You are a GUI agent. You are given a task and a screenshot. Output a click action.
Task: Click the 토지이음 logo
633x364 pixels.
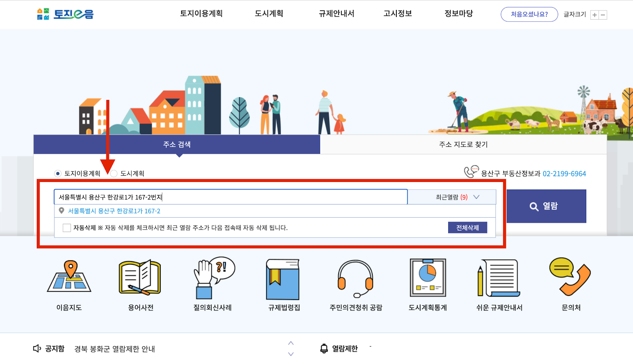pos(65,14)
